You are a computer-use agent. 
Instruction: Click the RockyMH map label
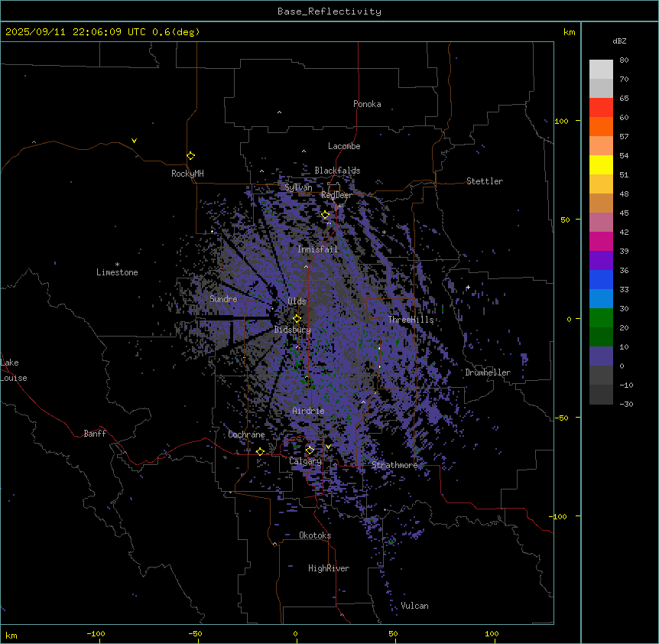pos(187,174)
